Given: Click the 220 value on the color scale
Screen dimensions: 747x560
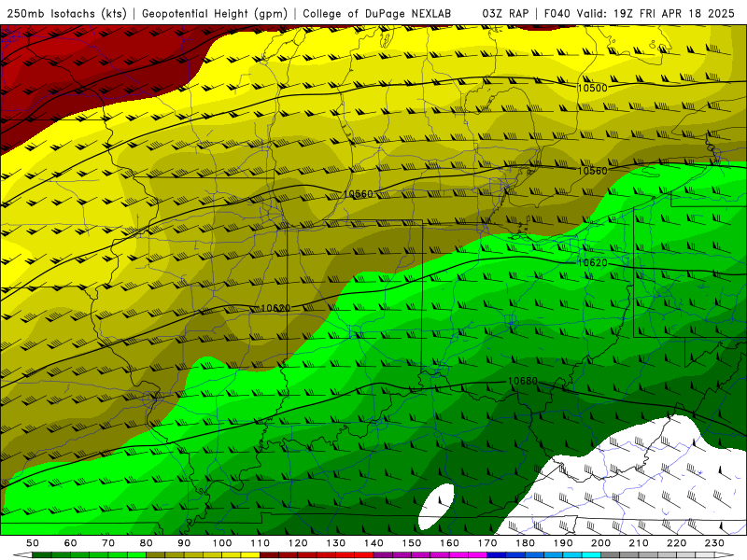Looking at the screenshot, I should 676,543.
